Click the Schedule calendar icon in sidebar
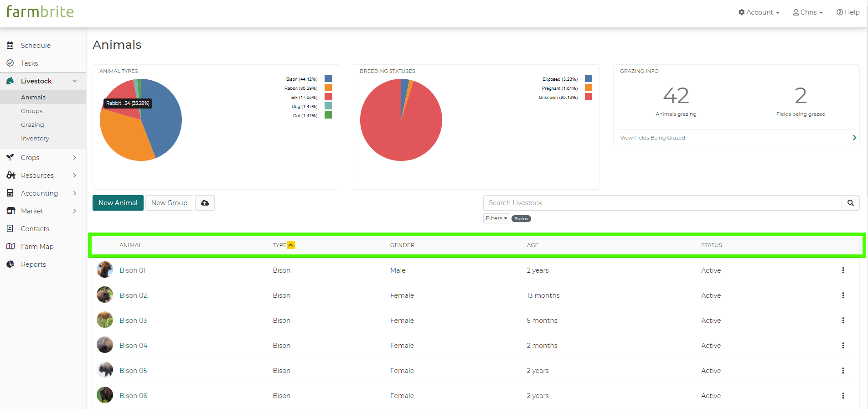The width and height of the screenshot is (868, 409). [10, 45]
